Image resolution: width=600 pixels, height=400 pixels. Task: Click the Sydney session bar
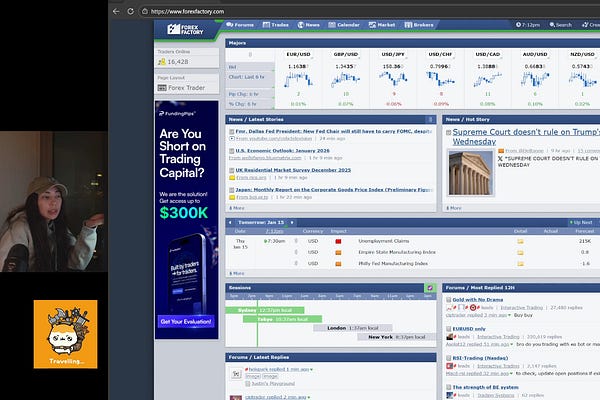[x=265, y=310]
